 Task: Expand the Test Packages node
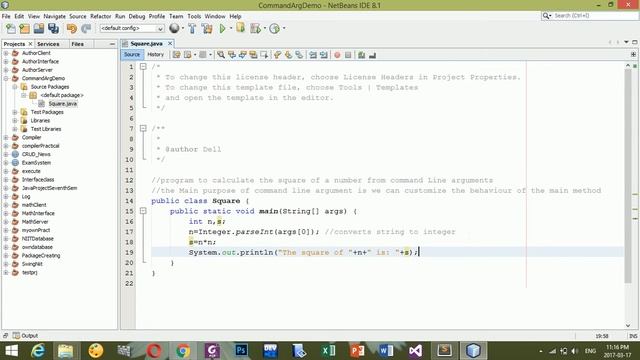[x=15, y=112]
